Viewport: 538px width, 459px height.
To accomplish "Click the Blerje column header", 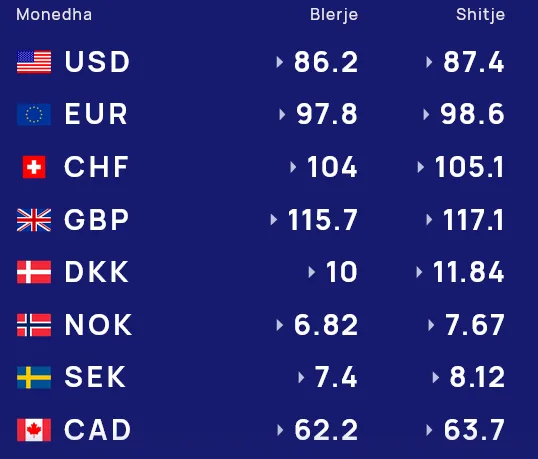I will [334, 15].
